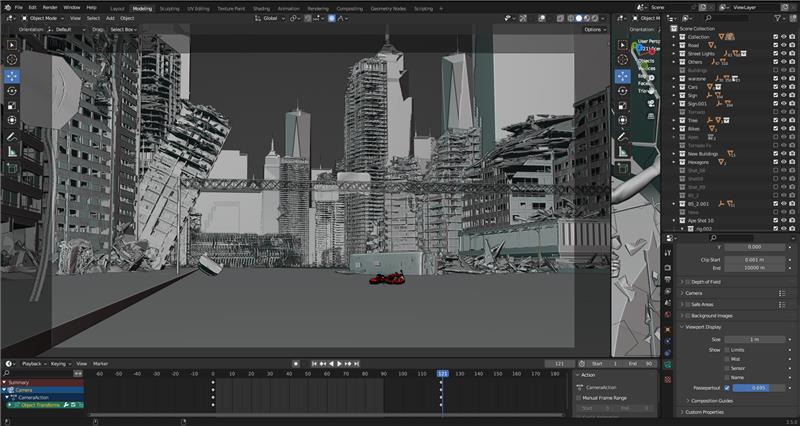
Task: Switch to solid viewport shading
Action: pos(579,18)
